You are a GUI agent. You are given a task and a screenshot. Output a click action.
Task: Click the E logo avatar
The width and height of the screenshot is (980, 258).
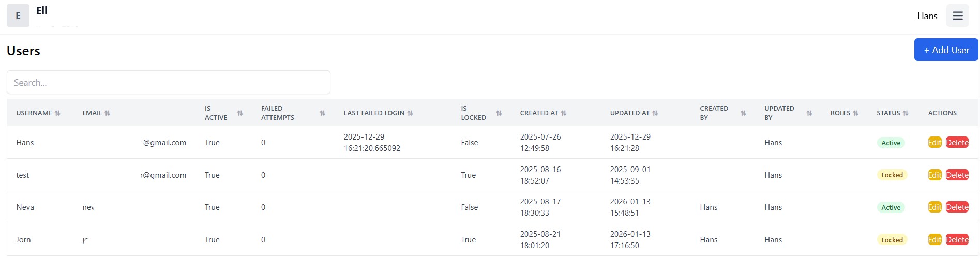[18, 16]
